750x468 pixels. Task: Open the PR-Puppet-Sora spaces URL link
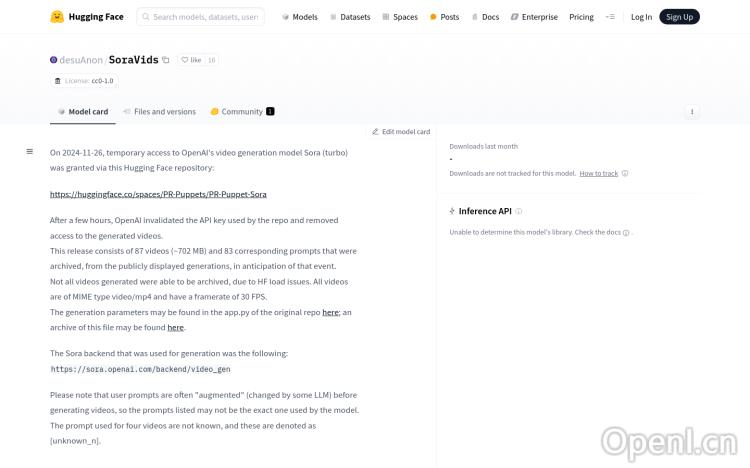158,194
